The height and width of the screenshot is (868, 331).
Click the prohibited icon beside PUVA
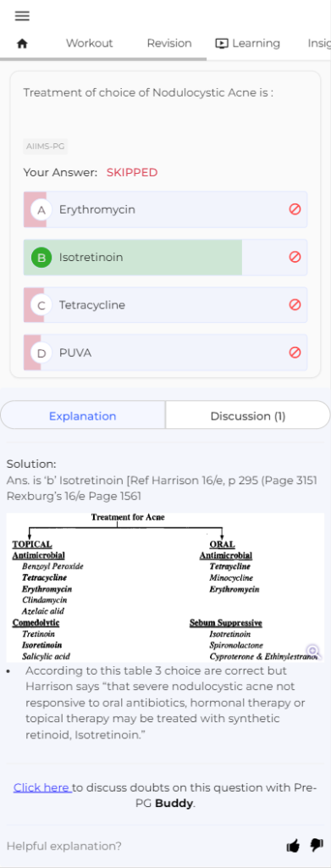click(x=295, y=352)
